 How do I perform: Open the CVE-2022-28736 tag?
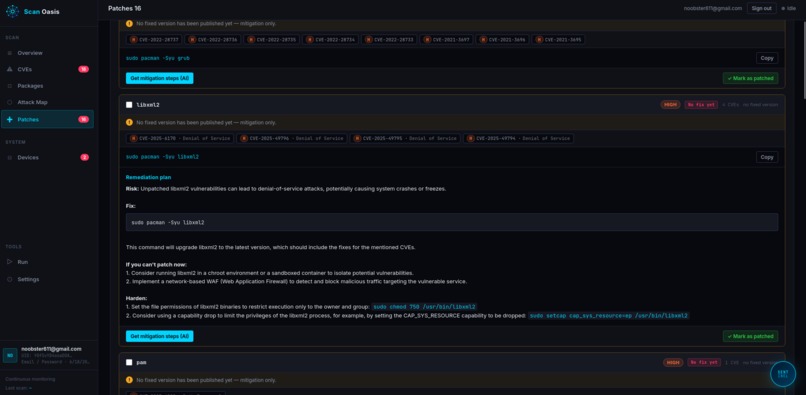[212, 40]
